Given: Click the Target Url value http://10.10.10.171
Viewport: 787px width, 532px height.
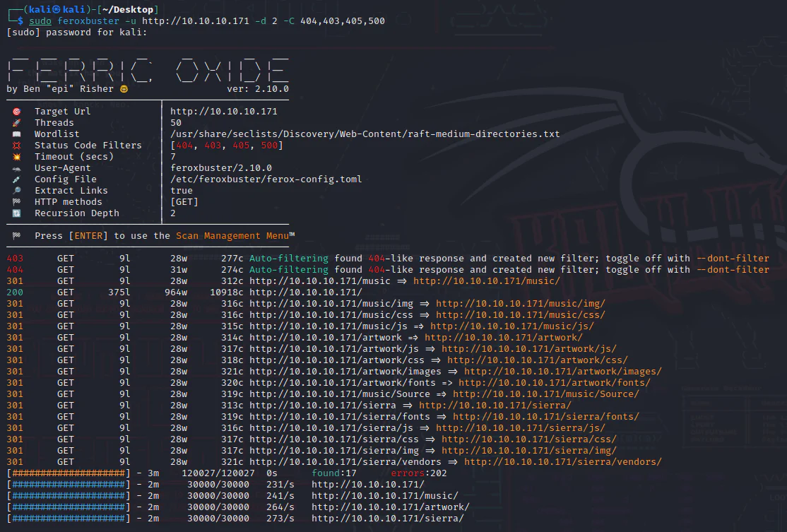Looking at the screenshot, I should (224, 112).
